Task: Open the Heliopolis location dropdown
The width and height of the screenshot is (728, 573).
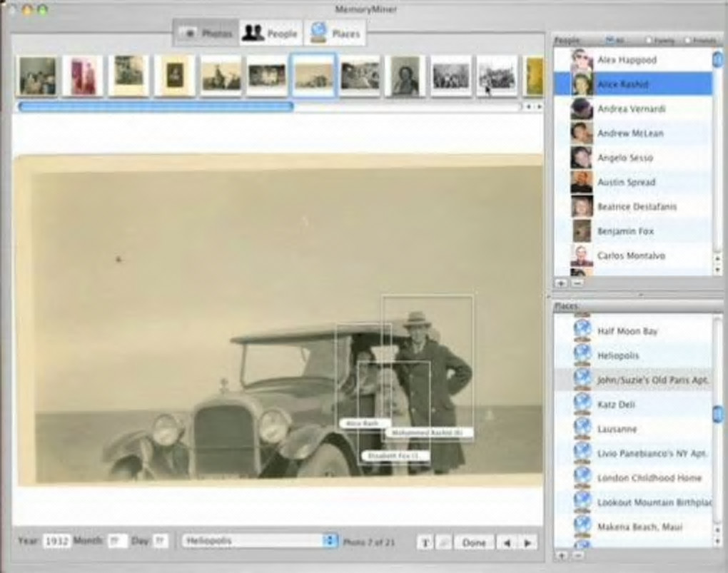Action: tap(260, 540)
